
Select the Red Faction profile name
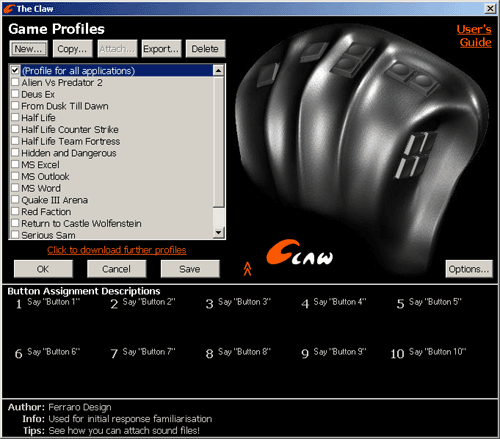click(x=46, y=212)
